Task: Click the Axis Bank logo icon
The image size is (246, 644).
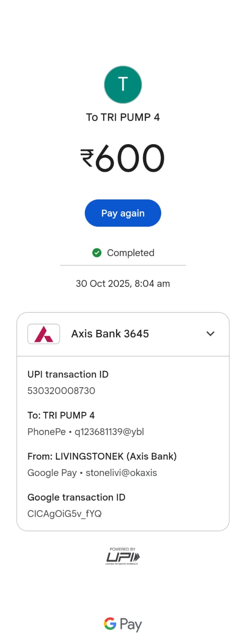Action: click(44, 334)
